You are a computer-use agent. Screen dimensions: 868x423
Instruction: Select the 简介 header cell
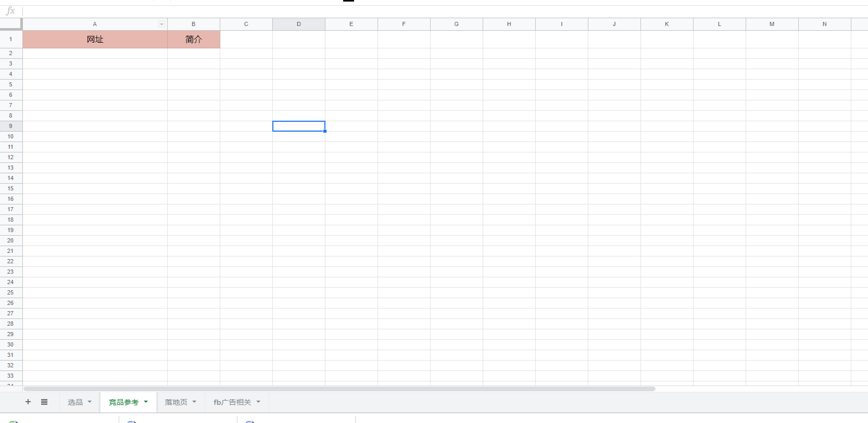[x=194, y=40]
